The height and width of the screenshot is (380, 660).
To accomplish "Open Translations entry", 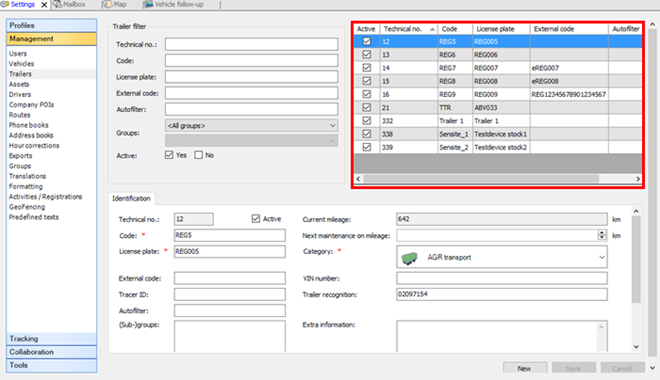I will [27, 176].
